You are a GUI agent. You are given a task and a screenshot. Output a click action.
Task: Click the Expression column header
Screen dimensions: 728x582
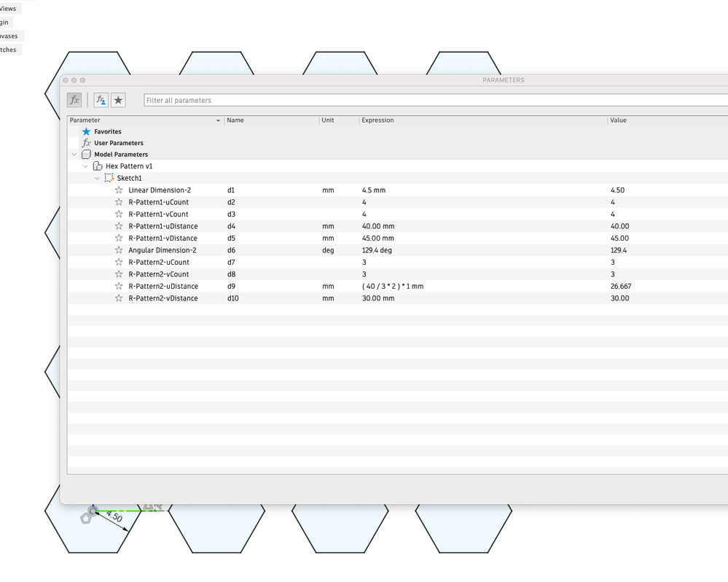pyautogui.click(x=378, y=120)
